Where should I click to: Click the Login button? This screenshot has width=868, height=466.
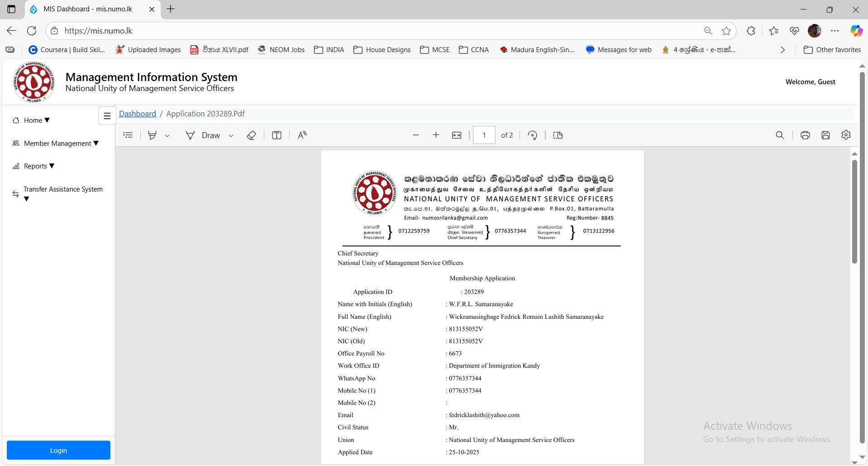coord(58,450)
